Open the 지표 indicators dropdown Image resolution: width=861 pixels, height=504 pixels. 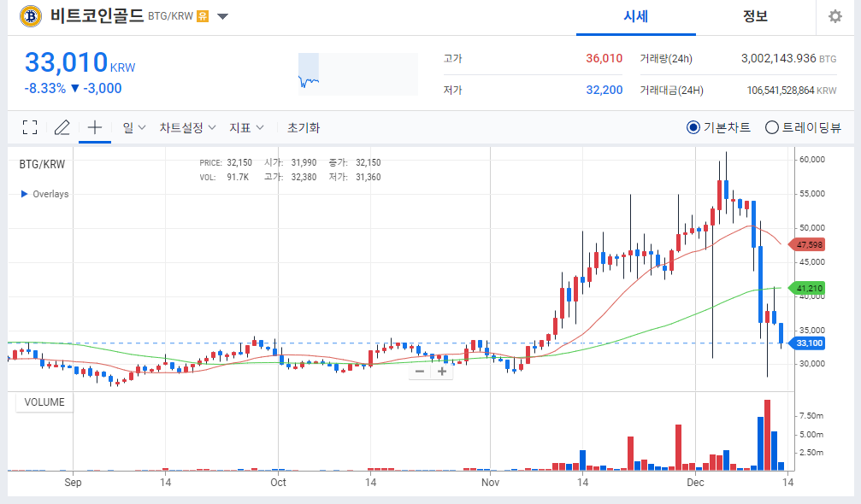tap(246, 127)
